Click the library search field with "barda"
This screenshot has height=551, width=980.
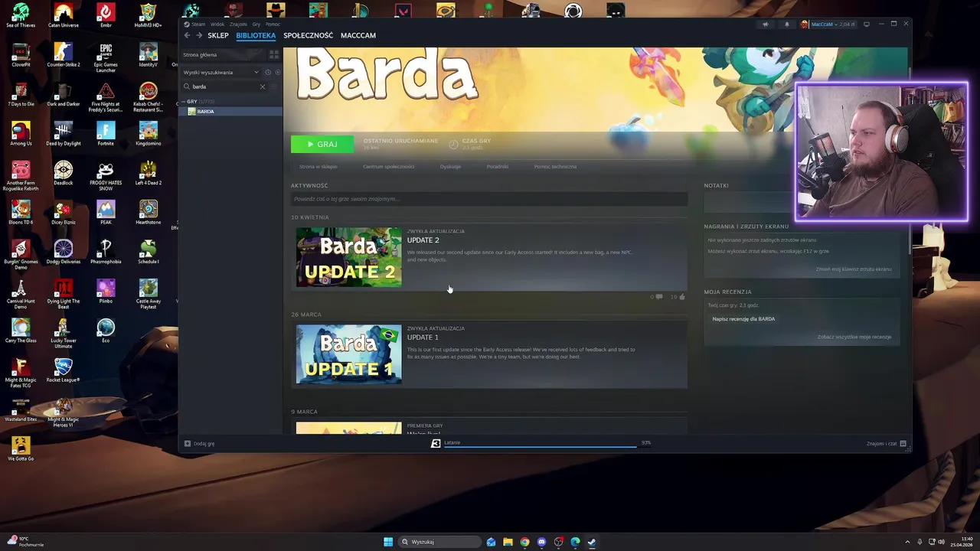[224, 86]
